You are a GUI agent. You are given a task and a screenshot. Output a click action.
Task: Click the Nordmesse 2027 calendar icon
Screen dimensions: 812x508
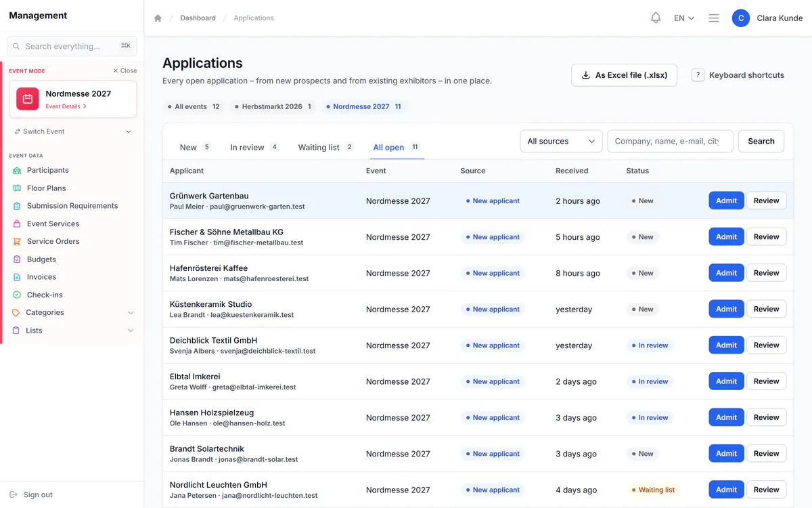28,99
